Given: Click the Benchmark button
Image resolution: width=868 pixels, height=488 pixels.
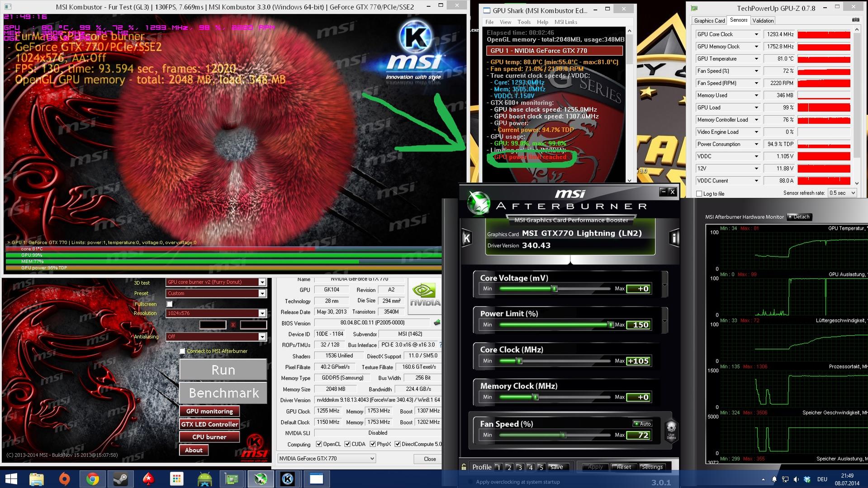Looking at the screenshot, I should tap(223, 393).
